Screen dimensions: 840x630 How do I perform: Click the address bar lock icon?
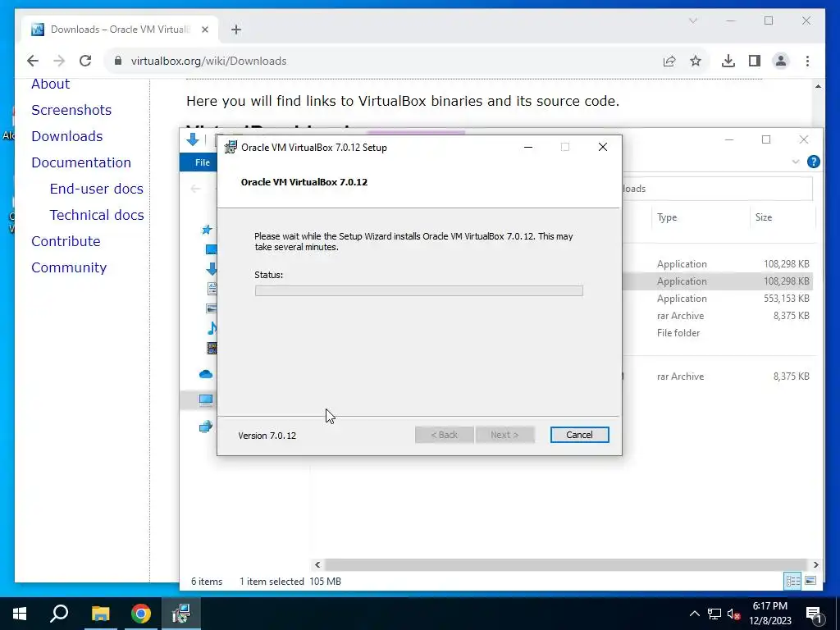118,61
